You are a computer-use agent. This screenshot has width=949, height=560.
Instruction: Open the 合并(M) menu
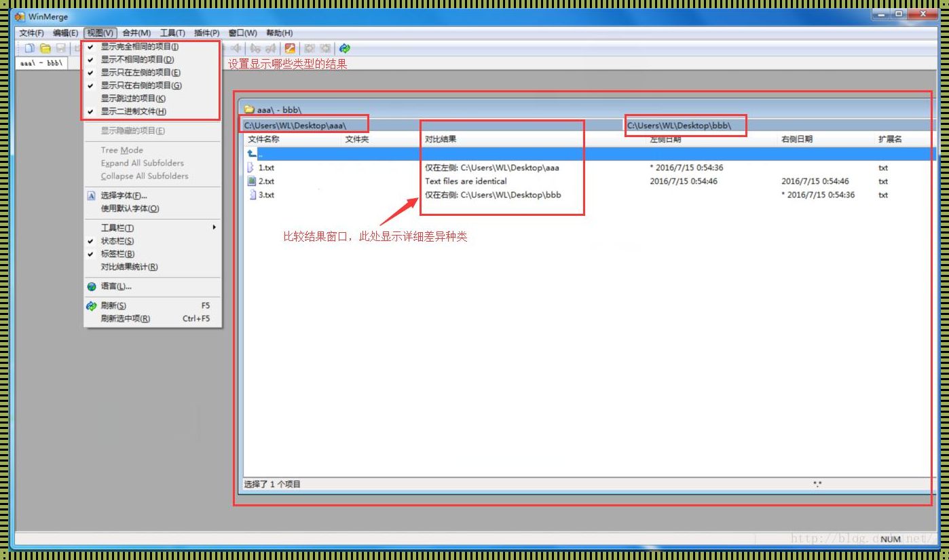(136, 33)
